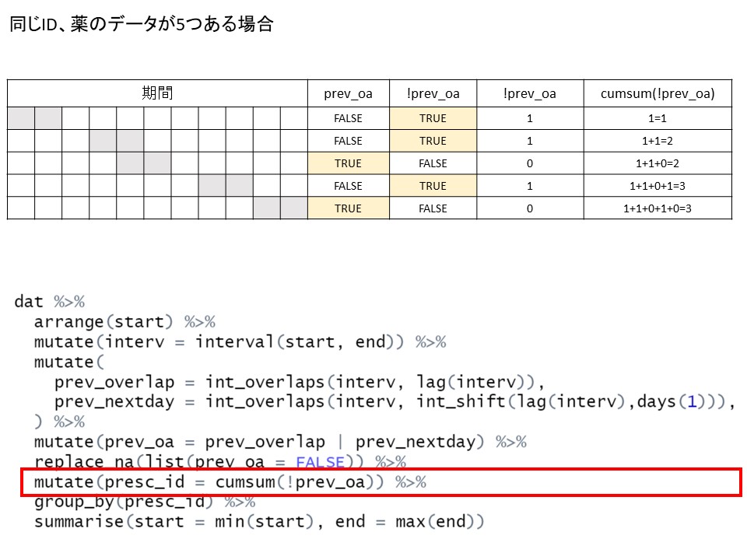Image resolution: width=747 pixels, height=560 pixels.
Task: Select the summarise(start = min(start)) line
Action: [258, 522]
